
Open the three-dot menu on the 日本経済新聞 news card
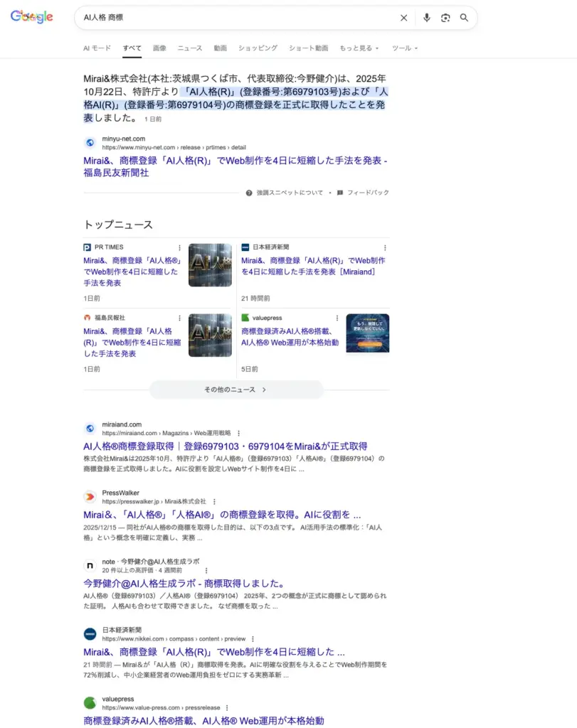pyautogui.click(x=385, y=247)
